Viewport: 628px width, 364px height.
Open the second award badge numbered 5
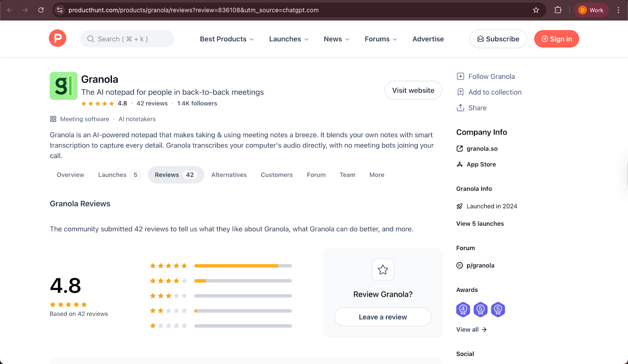coord(480,309)
